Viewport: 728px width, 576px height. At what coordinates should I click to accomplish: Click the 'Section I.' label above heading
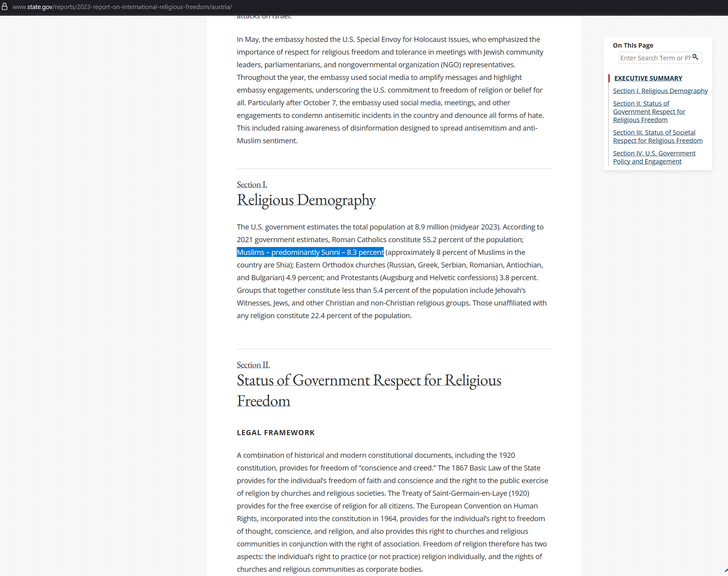click(x=252, y=185)
